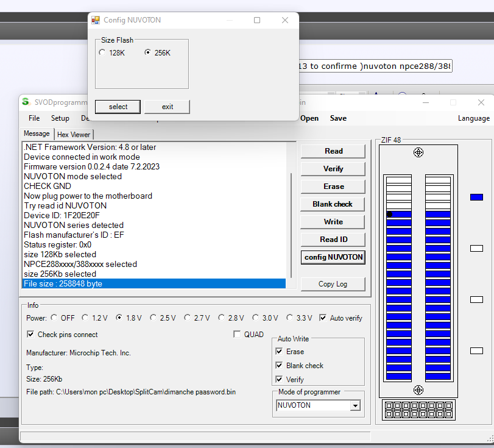Viewport: 494px width, 448px height.
Task: Toggle the Auto verify checkbox
Action: [323, 318]
